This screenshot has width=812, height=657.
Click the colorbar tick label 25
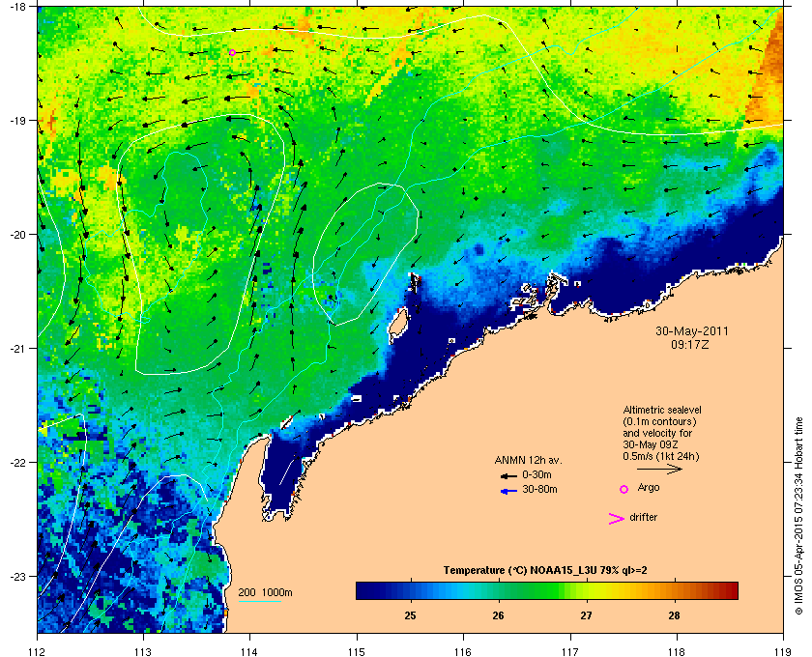pos(410,616)
